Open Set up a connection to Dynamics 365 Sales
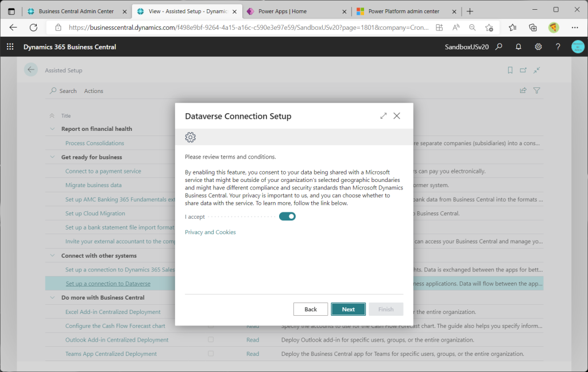Screen dimensions: 588x372 (x=120, y=270)
